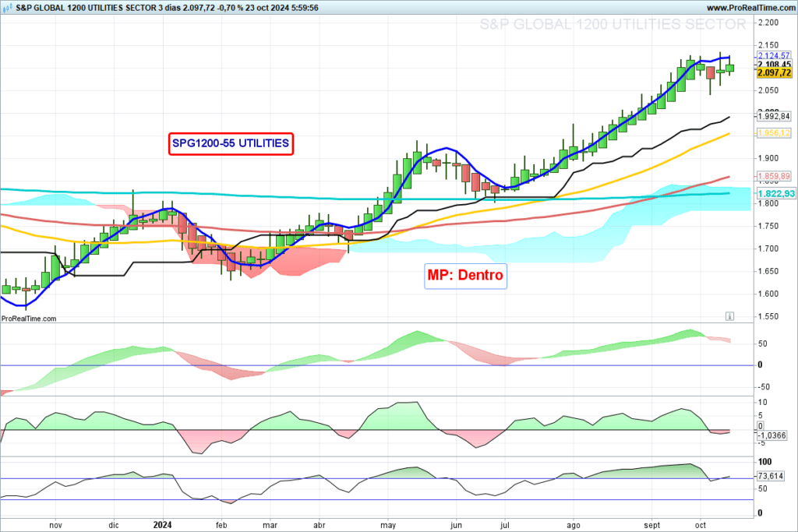This screenshot has height=532, width=798.
Task: Click the 'jul' month label on time axis
Action: tap(505, 525)
